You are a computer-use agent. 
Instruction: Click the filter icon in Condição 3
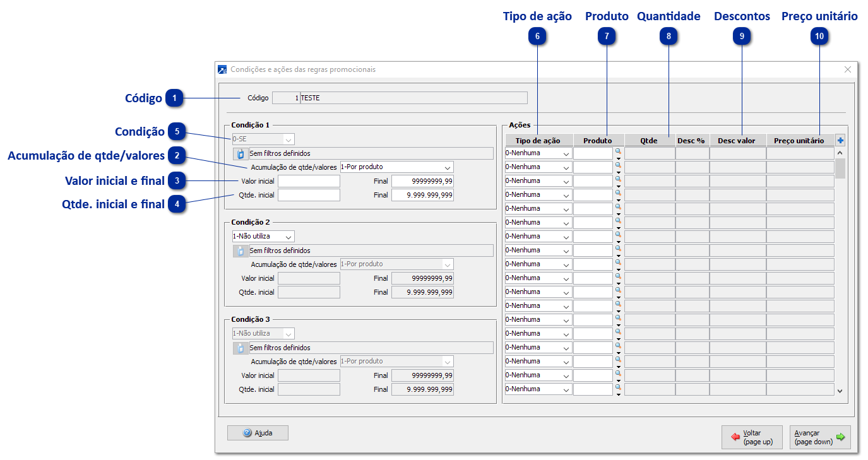coord(241,348)
